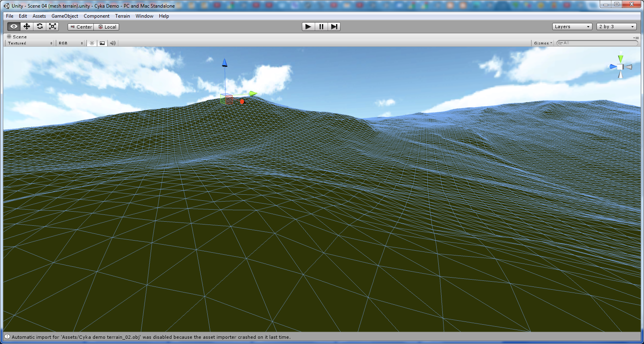Screen dimensions: 644x344
Task: Toggle scene lighting in Scene view
Action: point(92,43)
